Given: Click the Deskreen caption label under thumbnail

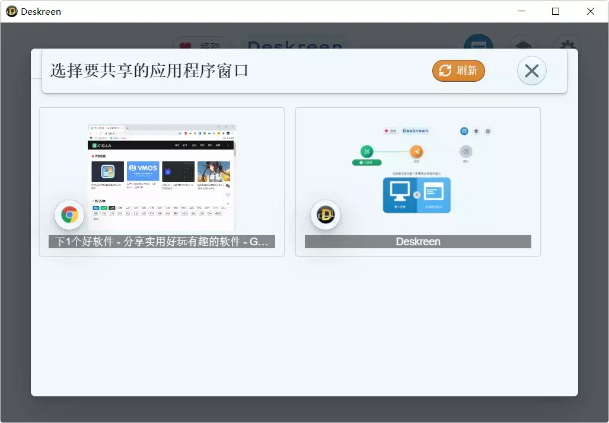Looking at the screenshot, I should tap(418, 242).
